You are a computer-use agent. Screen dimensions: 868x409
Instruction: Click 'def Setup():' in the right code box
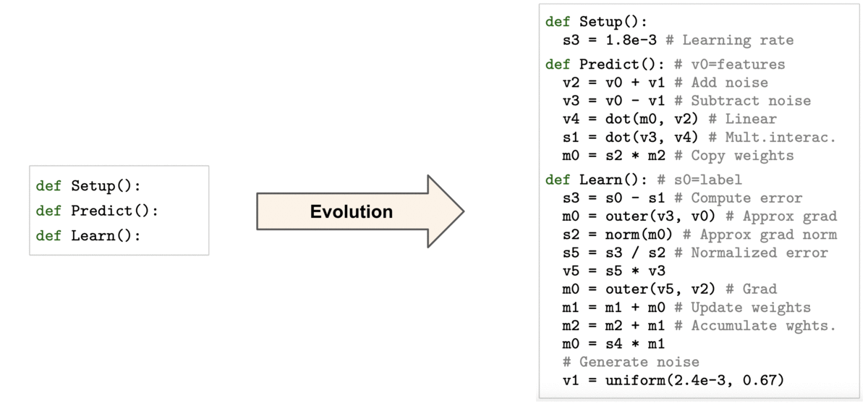coord(597,22)
